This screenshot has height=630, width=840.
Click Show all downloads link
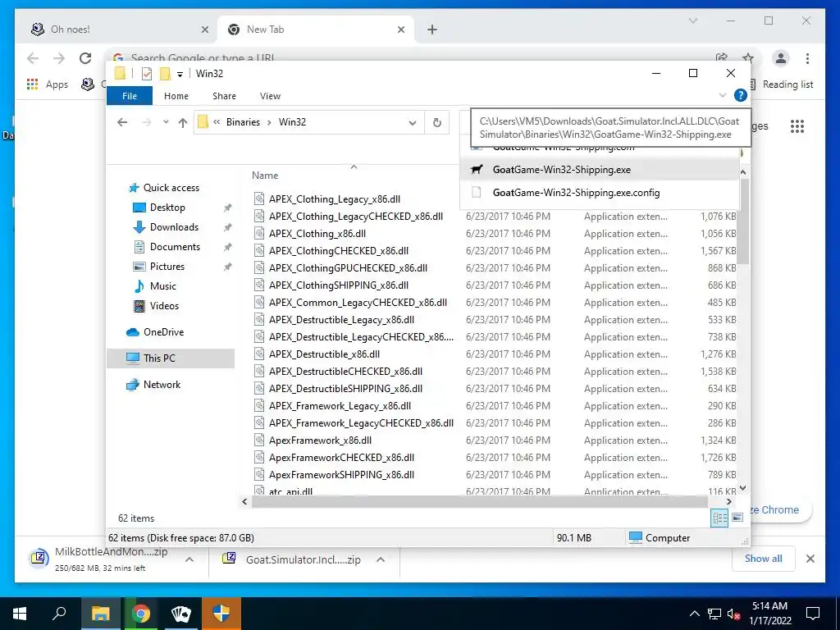764,559
